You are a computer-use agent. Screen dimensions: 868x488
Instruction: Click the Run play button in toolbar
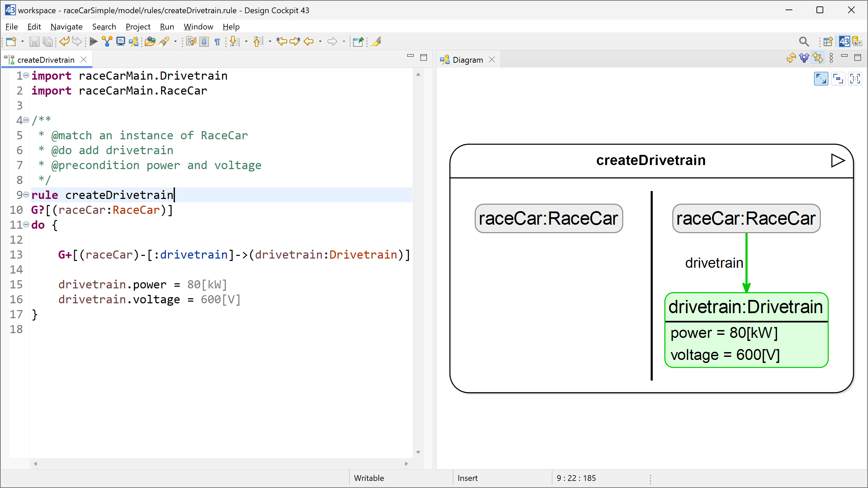pyautogui.click(x=94, y=41)
